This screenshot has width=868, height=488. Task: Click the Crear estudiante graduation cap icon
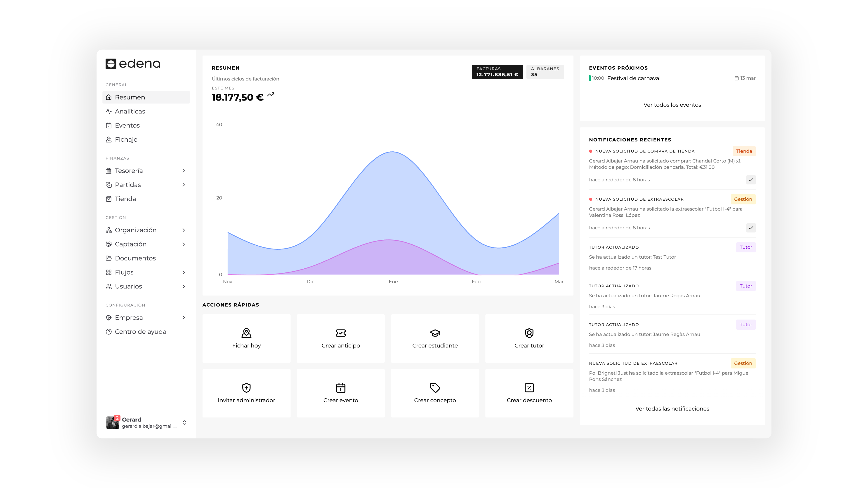435,333
